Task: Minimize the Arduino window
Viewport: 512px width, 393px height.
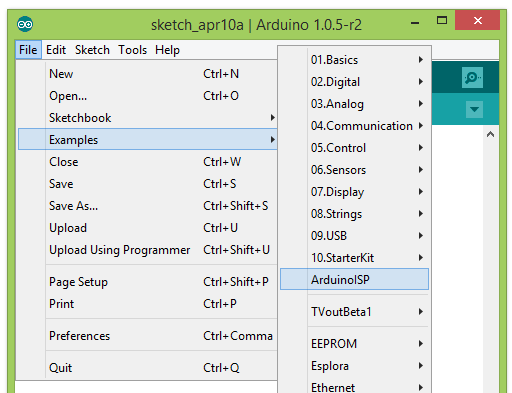Action: click(x=415, y=22)
